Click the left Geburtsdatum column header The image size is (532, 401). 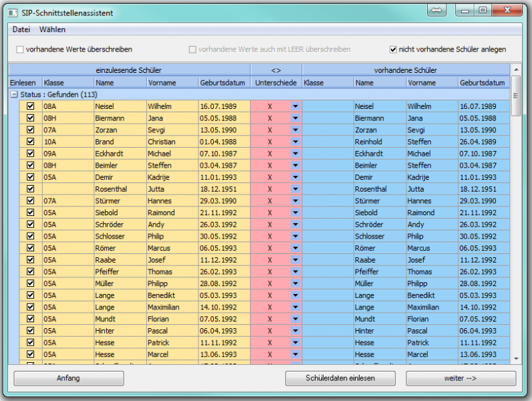click(x=224, y=82)
